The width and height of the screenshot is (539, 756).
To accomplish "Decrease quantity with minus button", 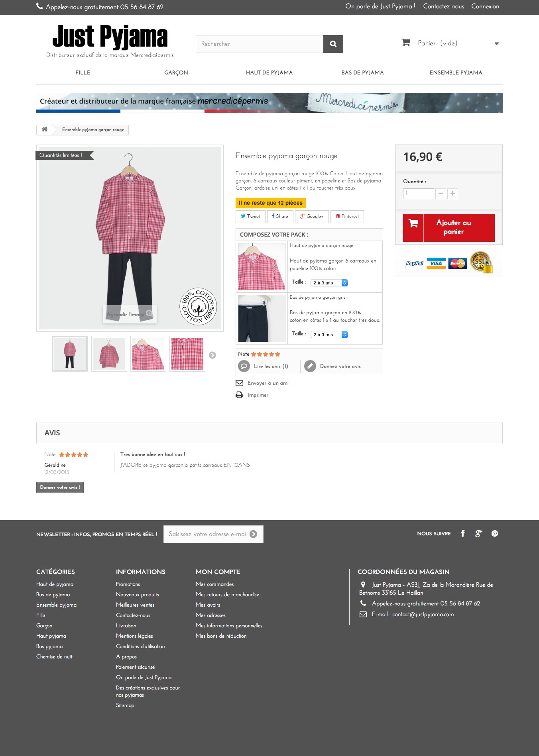I will click(441, 194).
